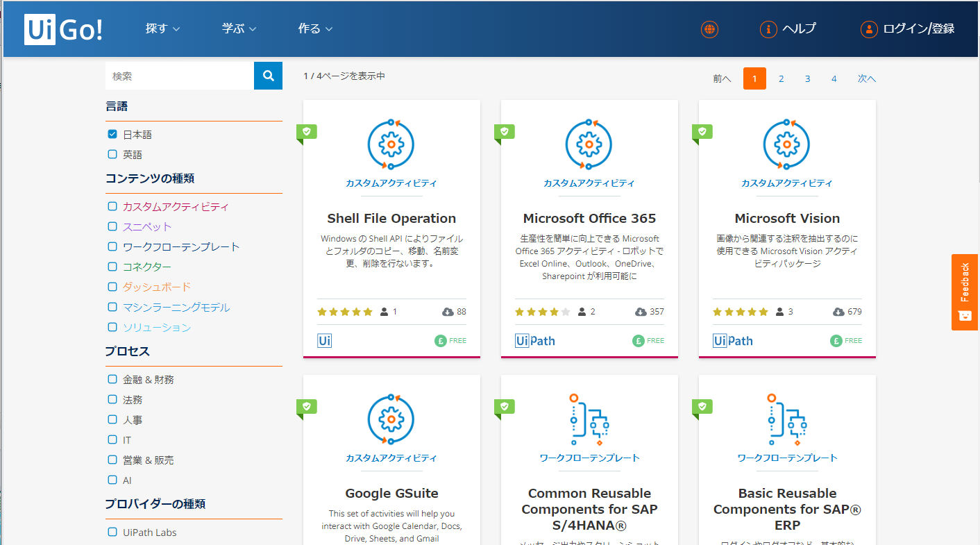Open Microsoft Vision title
The height and width of the screenshot is (545, 980).
tap(787, 218)
